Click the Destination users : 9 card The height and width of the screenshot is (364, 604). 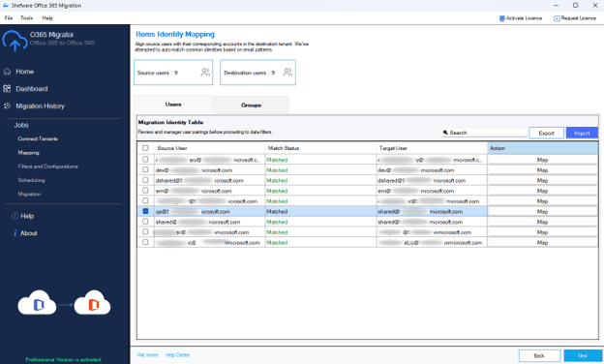coord(257,73)
